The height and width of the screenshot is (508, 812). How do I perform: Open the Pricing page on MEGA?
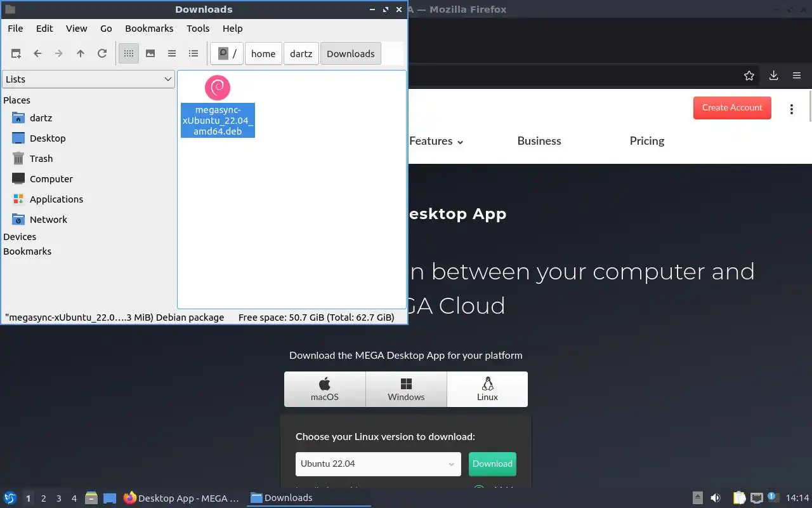(x=647, y=141)
